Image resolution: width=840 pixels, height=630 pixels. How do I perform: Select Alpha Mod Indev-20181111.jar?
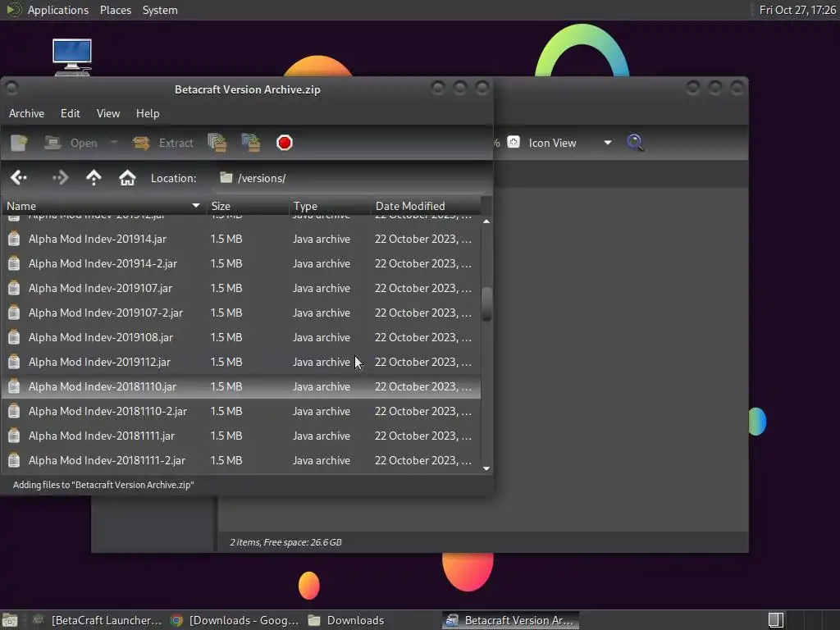[x=240, y=436]
